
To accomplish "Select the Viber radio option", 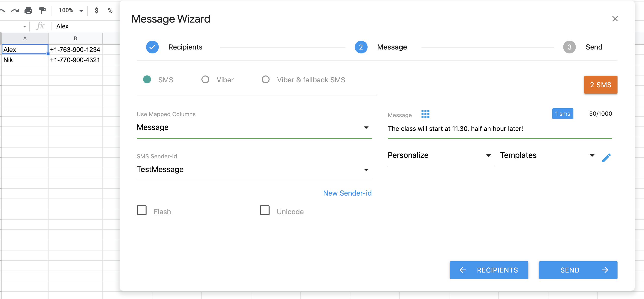I will click(x=205, y=79).
